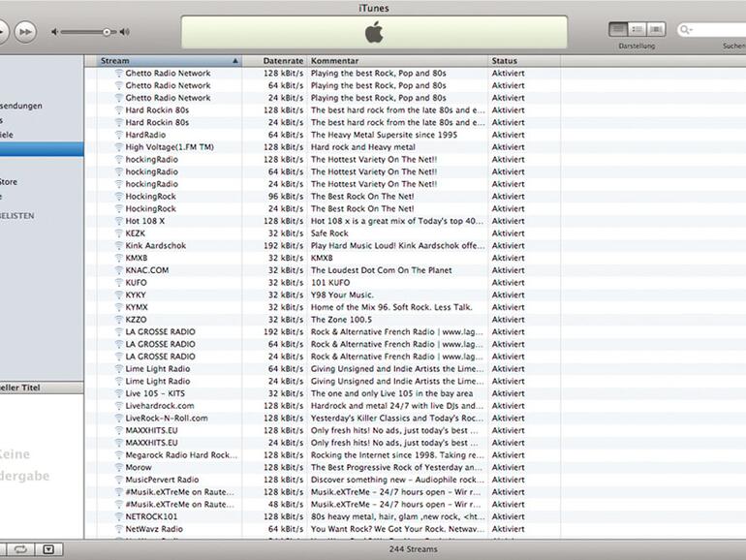Click comment 'Safe Rock'
This screenshot has height=560, width=746.
pos(329,233)
